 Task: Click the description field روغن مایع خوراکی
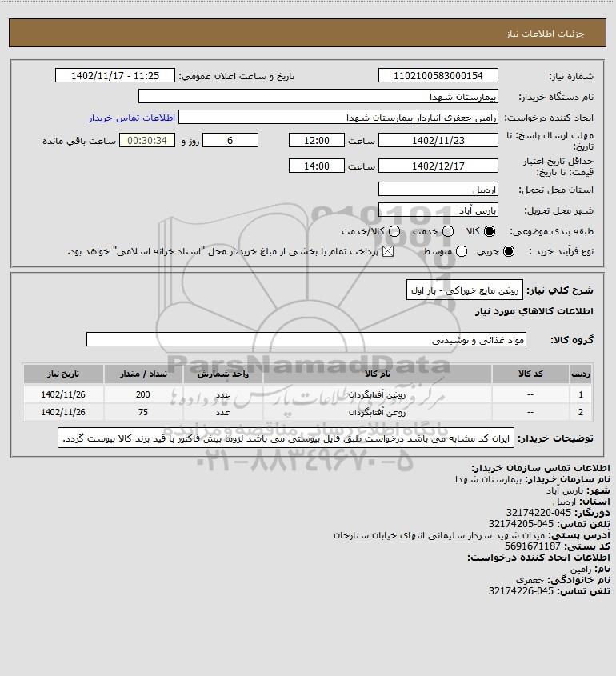pyautogui.click(x=464, y=290)
